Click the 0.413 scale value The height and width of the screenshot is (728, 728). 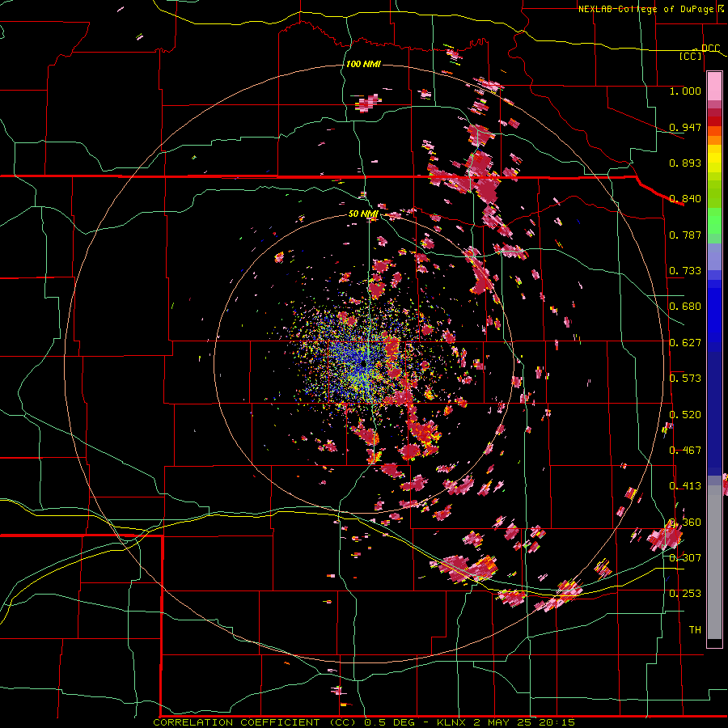[685, 486]
